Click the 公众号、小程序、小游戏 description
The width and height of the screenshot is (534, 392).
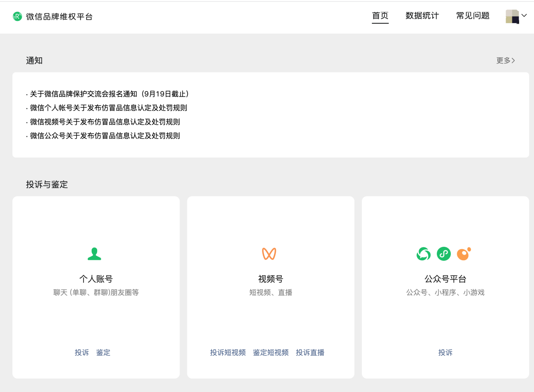pyautogui.click(x=445, y=293)
